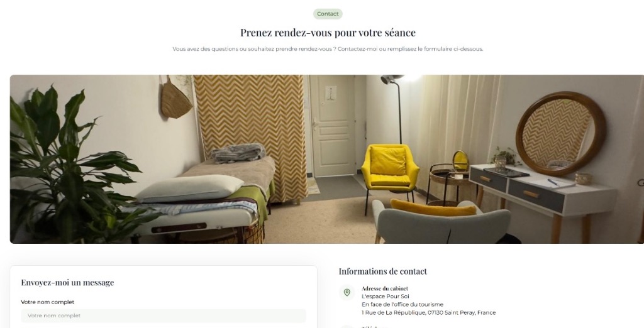
Task: Click the subtitle about contacting or filling the form
Action: [x=328, y=49]
